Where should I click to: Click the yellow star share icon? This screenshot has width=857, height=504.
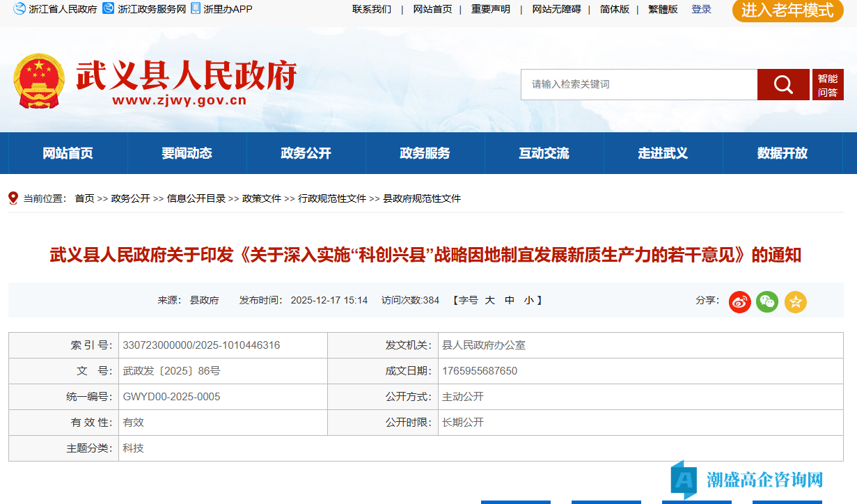795,302
